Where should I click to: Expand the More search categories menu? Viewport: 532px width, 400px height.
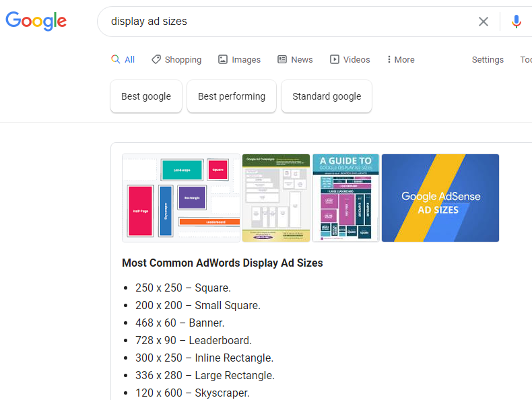click(x=401, y=59)
